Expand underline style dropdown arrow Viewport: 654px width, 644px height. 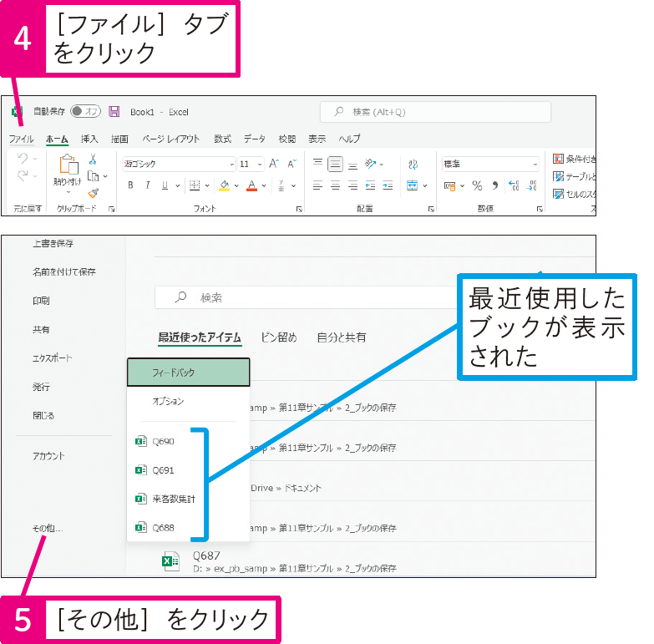pyautogui.click(x=178, y=185)
